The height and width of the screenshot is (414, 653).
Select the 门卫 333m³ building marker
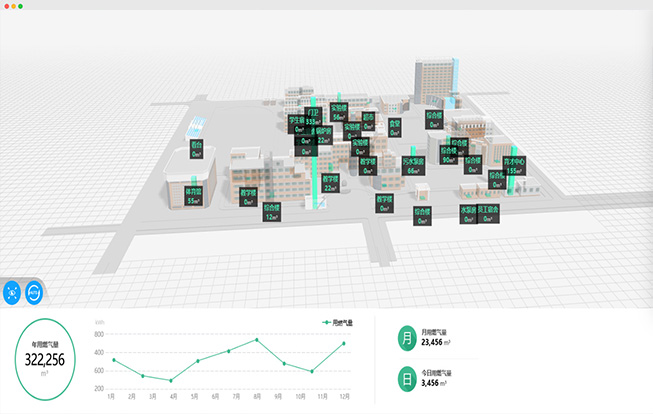[x=313, y=117]
